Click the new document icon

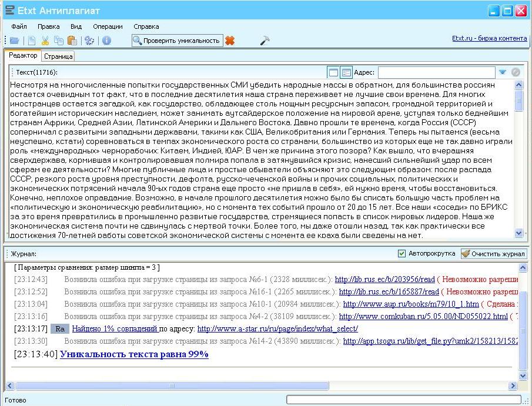(32, 41)
